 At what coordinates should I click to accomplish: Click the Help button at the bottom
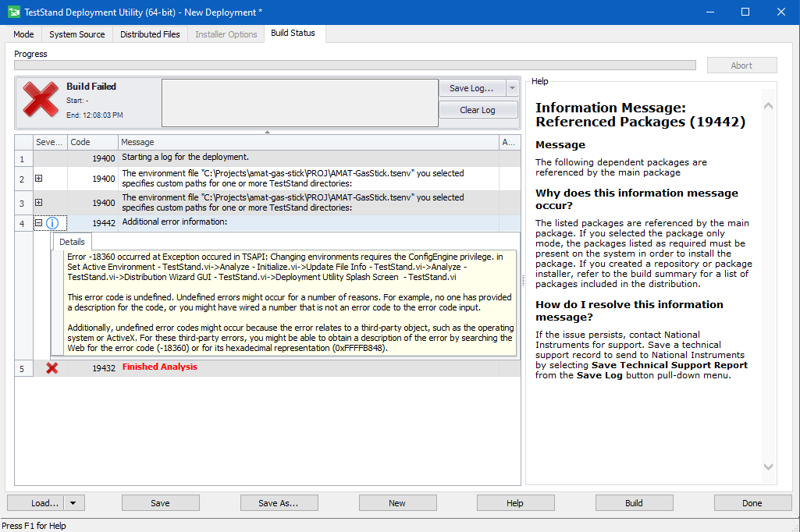pos(515,503)
